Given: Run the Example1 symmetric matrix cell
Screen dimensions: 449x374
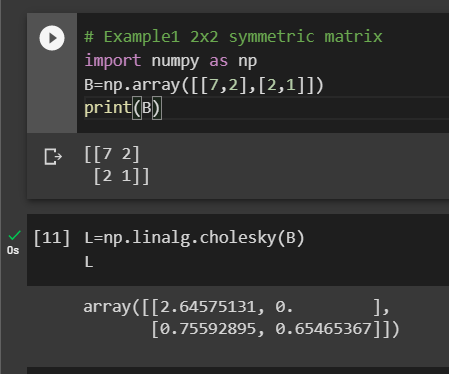Looking at the screenshot, I should [52, 38].
